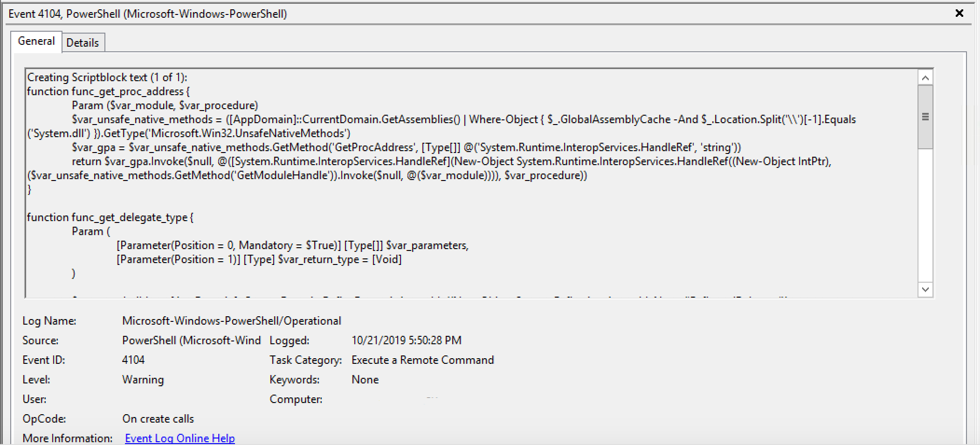Viewport: 980px width, 445px height.
Task: Click the Level value 'Warning'
Action: point(143,379)
